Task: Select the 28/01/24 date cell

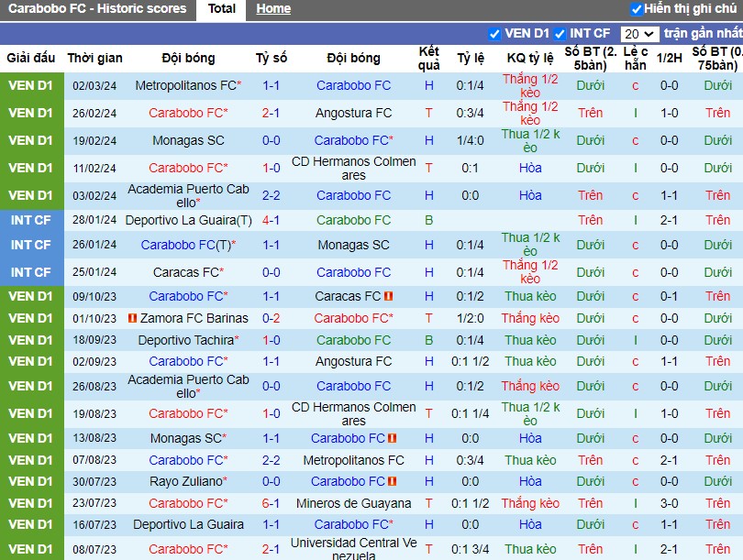Action: point(94,220)
